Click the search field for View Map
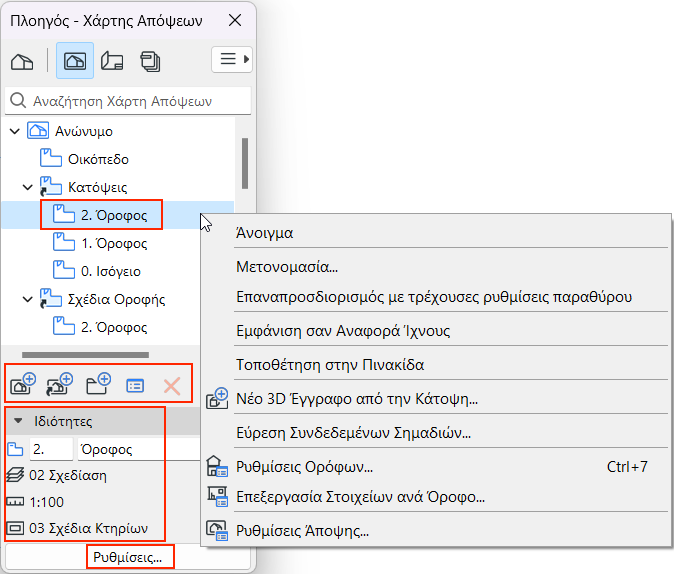674x574 pixels. pos(128,101)
